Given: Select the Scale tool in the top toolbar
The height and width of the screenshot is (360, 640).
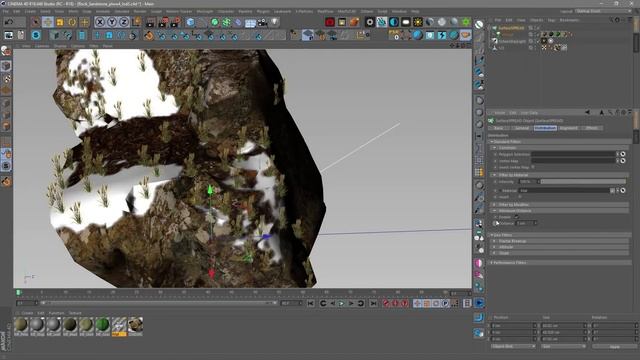Looking at the screenshot, I should tap(60, 22).
